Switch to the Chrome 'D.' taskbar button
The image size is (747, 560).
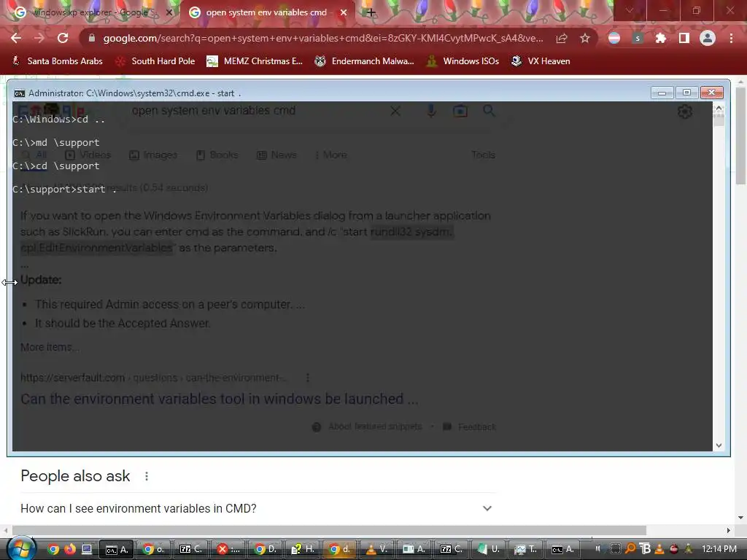tap(265, 549)
